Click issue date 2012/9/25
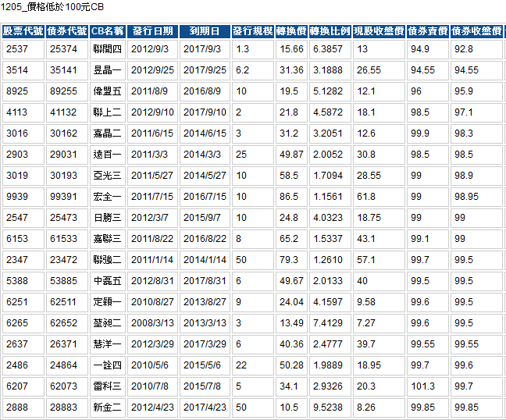 coord(152,70)
